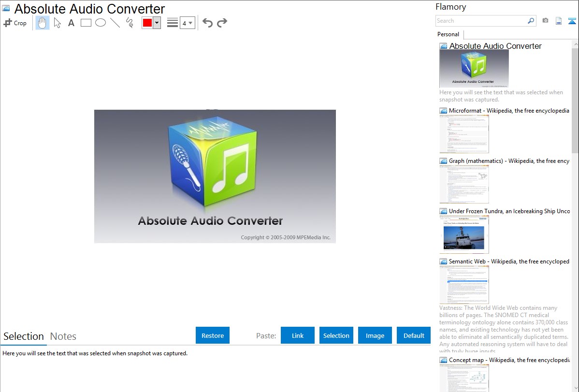Viewport: 579px width, 392px height.
Task: Click the Image paste button
Action: (375, 335)
